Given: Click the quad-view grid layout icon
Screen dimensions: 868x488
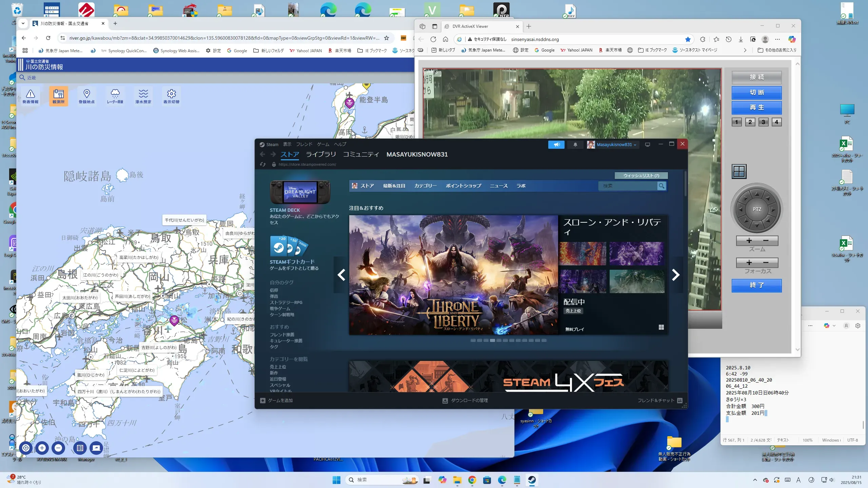Looking at the screenshot, I should click(739, 171).
